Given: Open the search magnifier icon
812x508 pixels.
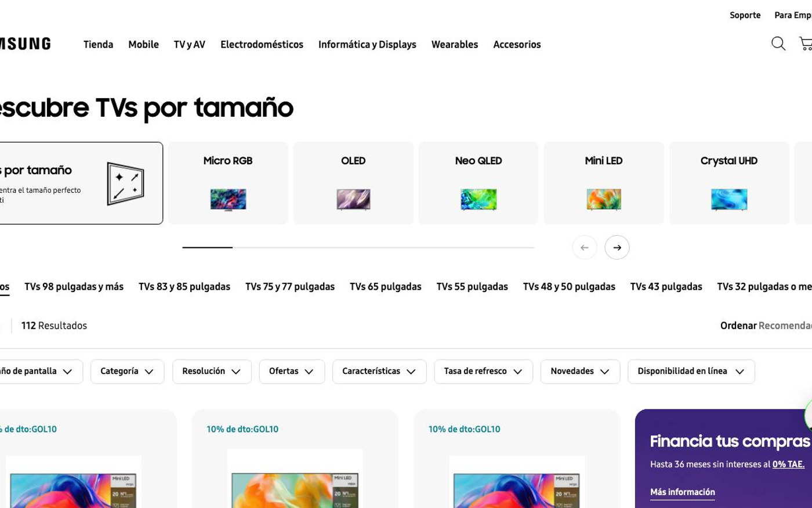Looking at the screenshot, I should pos(778,44).
